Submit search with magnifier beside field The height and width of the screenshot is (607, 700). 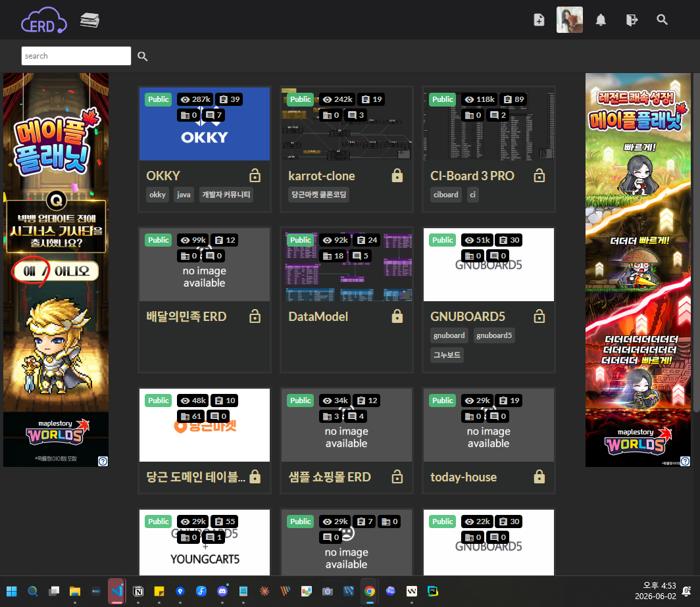142,57
